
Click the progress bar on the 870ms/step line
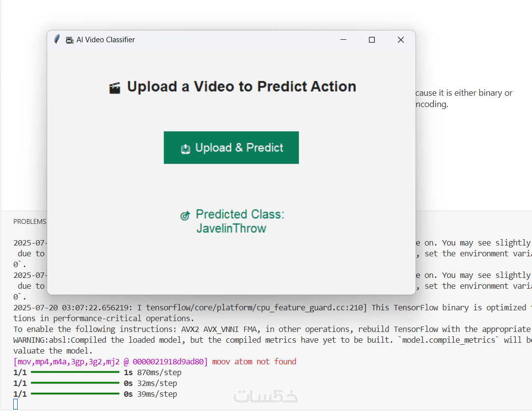click(x=75, y=372)
